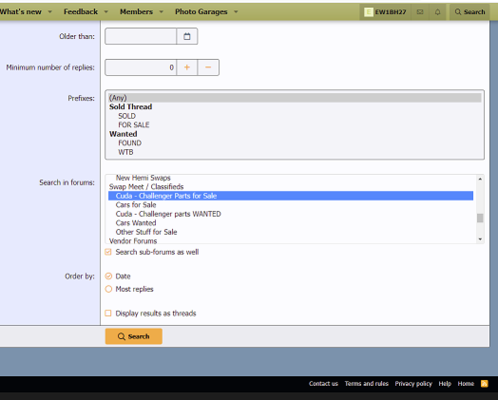Click the forum list scrollbar thumb
This screenshot has width=498, height=400.
click(x=480, y=218)
